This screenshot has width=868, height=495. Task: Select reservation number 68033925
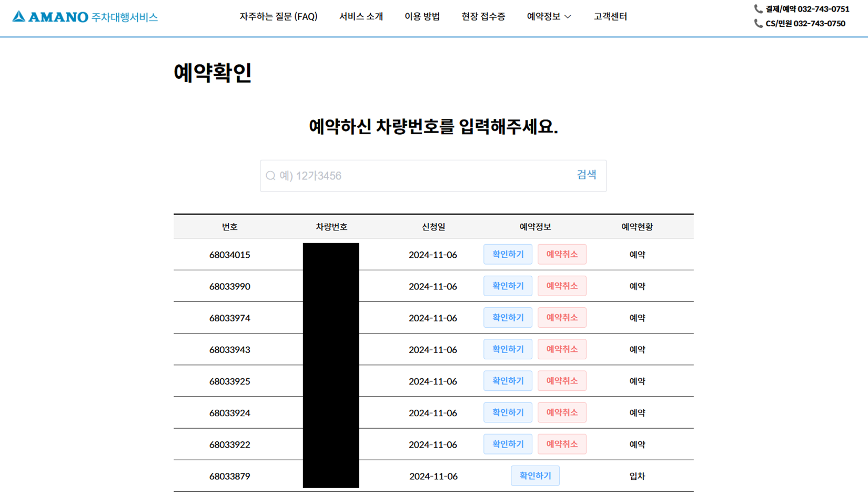229,381
